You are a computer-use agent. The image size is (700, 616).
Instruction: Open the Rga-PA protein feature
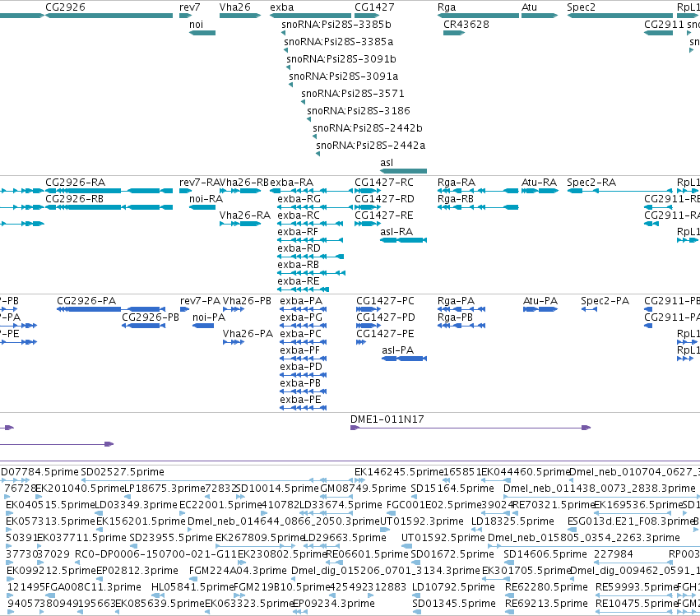pyautogui.click(x=461, y=309)
